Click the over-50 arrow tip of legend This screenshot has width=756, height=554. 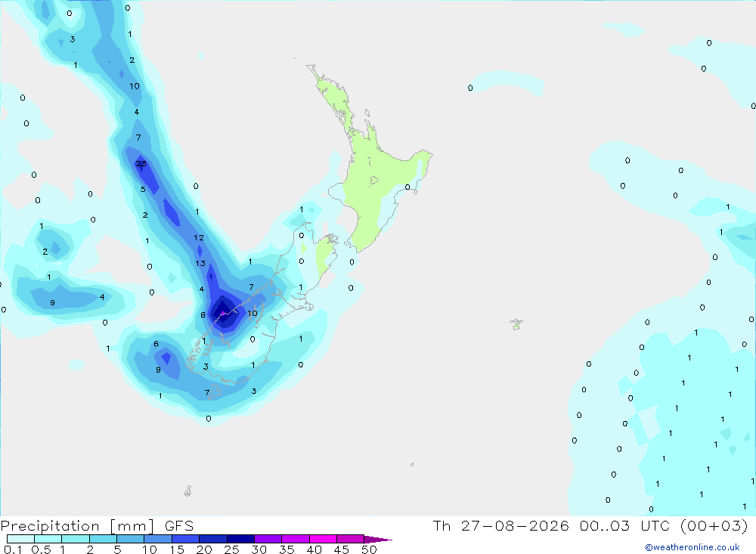pyautogui.click(x=379, y=539)
